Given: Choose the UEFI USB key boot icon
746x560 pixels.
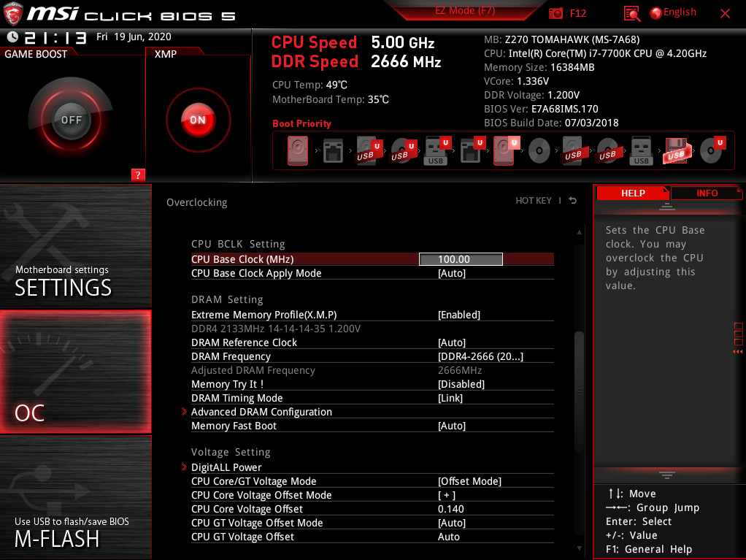Looking at the screenshot, I should [437, 151].
